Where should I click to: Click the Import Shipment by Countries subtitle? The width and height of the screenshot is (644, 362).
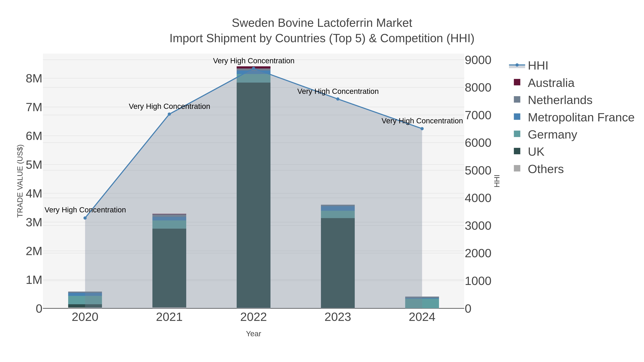click(322, 38)
